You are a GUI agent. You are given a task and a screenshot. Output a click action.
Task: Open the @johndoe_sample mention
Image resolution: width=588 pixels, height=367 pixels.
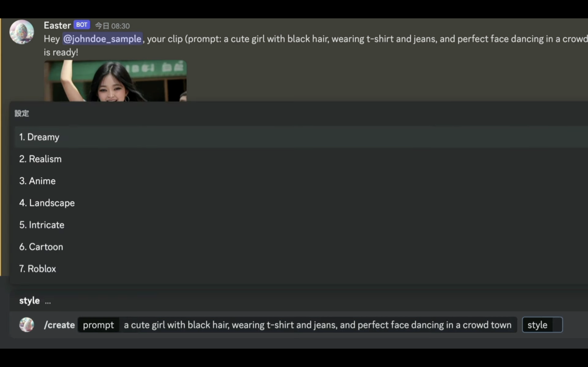coord(102,39)
